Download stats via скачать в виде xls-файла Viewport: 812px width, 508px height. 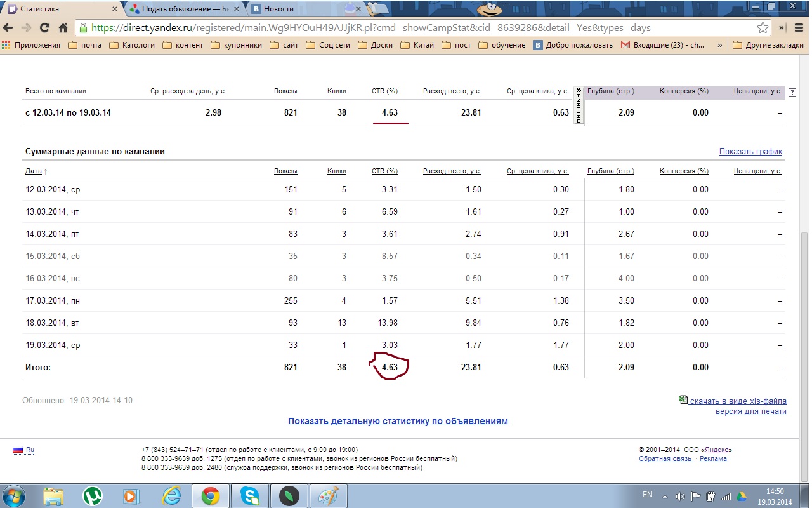[738, 401]
